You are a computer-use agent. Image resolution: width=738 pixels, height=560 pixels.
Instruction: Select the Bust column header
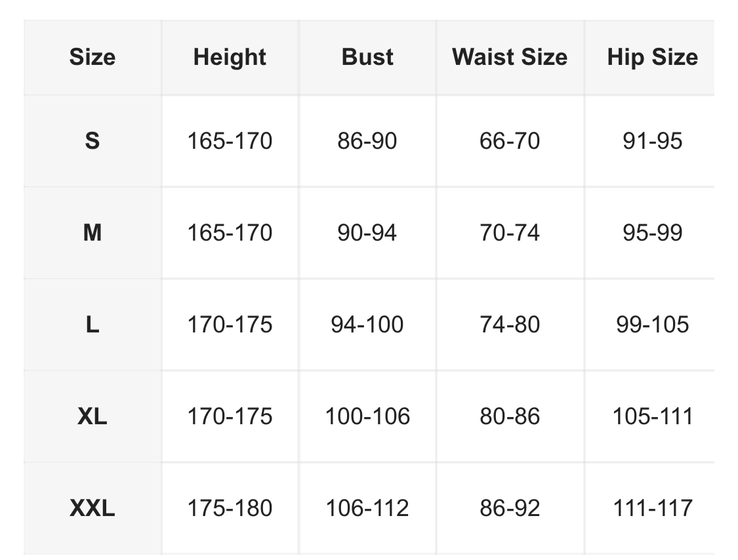[x=367, y=57]
